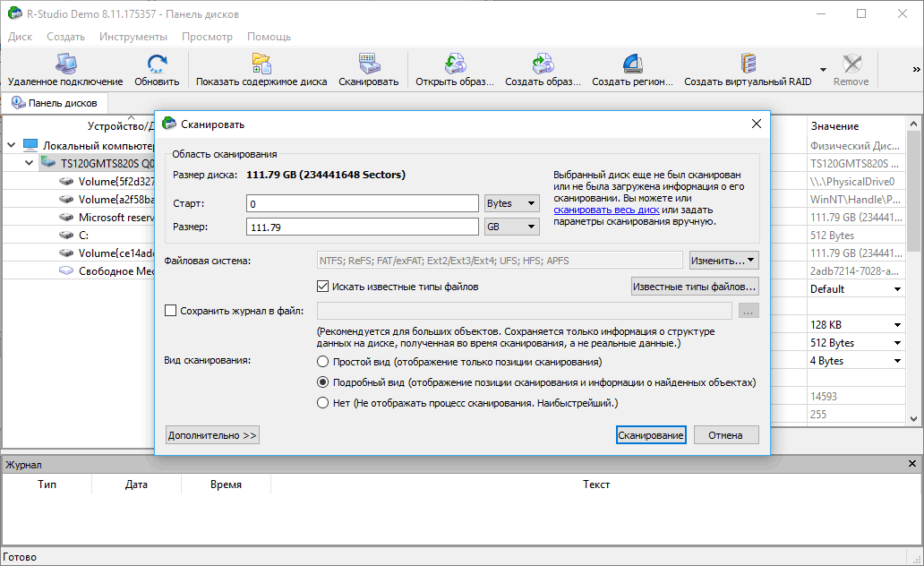Screen dimensions: 924x566
Task: Select 'Нет' scan view radio button
Action: 322,403
